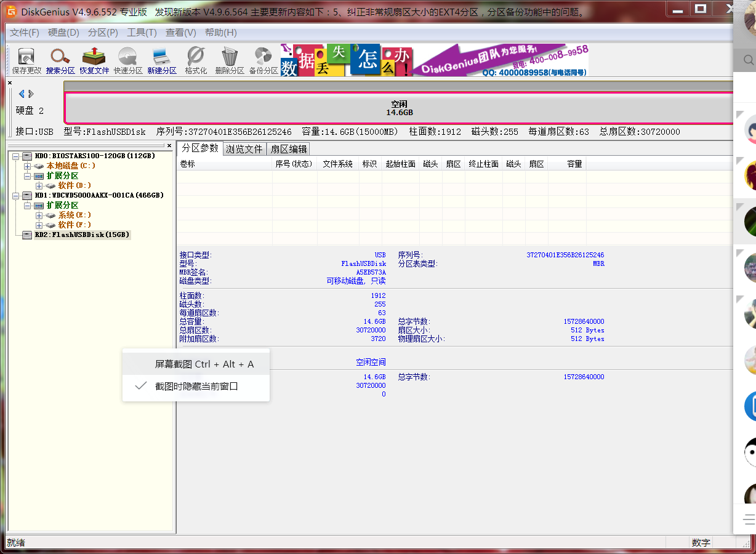Expand the 软件(D:) partition node
The height and width of the screenshot is (554, 756).
click(x=38, y=185)
